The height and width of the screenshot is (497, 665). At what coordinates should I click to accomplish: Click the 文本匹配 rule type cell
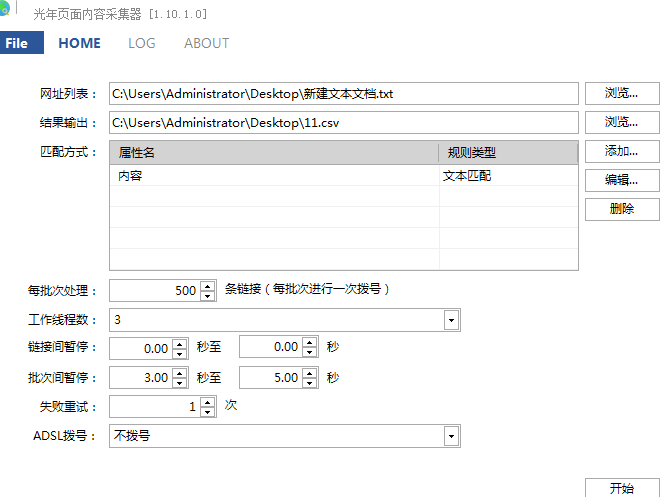pyautogui.click(x=509, y=176)
